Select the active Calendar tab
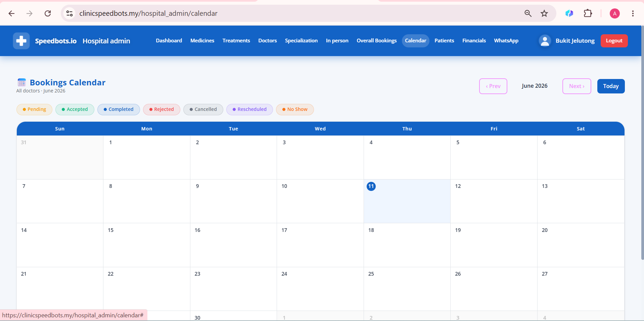 coord(415,41)
